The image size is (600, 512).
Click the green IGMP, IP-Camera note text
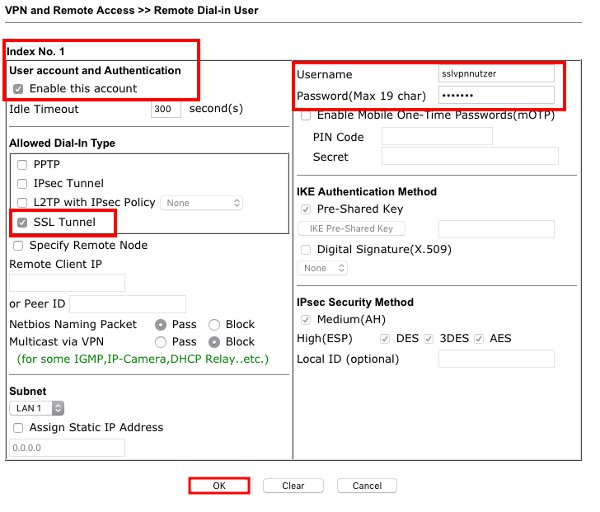(x=143, y=359)
